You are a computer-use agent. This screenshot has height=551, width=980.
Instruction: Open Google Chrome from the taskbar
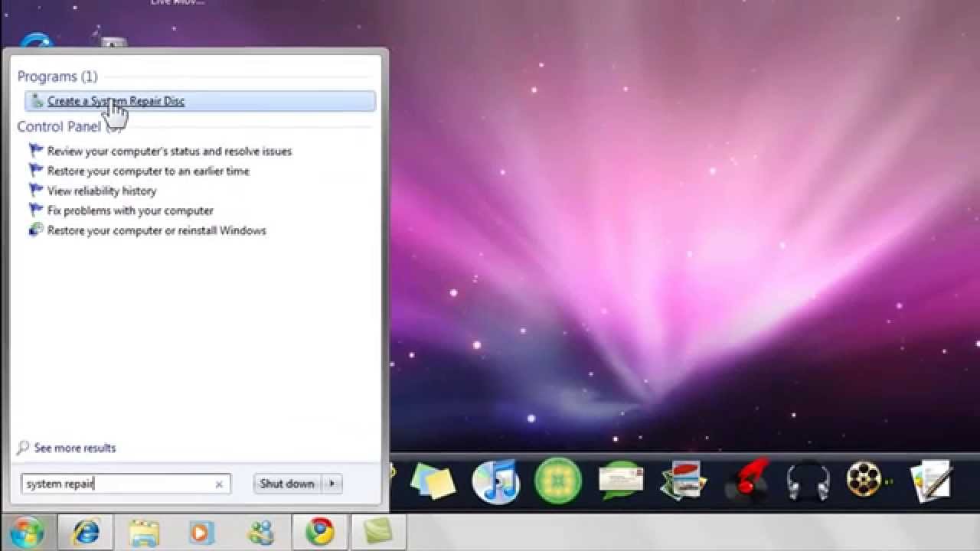point(320,532)
